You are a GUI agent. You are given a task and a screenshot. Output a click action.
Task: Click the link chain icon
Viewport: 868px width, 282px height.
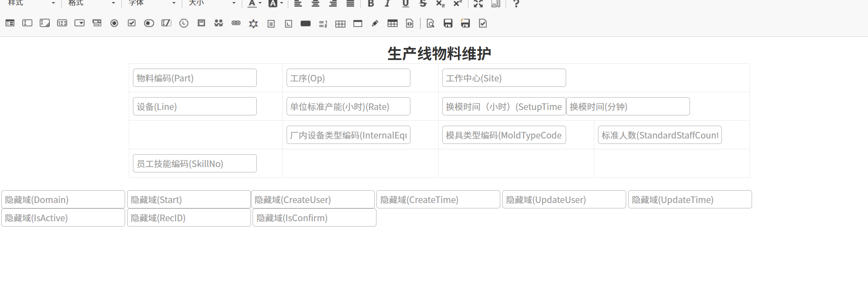pos(236,24)
